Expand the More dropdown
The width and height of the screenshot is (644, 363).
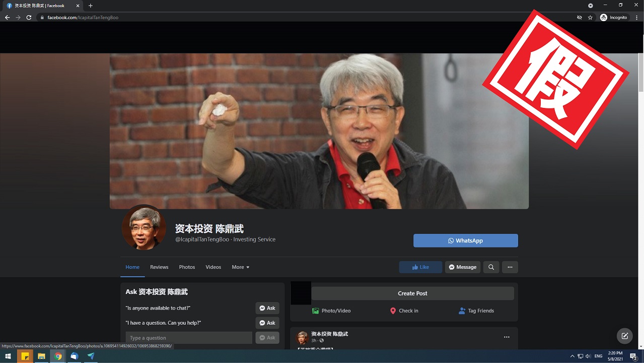point(241,267)
